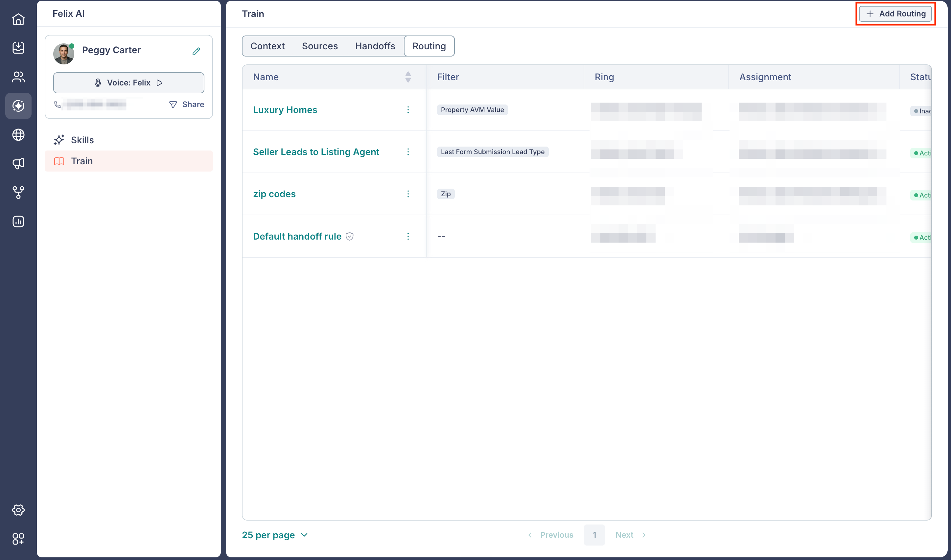This screenshot has height=560, width=951.
Task: Open the add apps grid icon
Action: tap(18, 539)
